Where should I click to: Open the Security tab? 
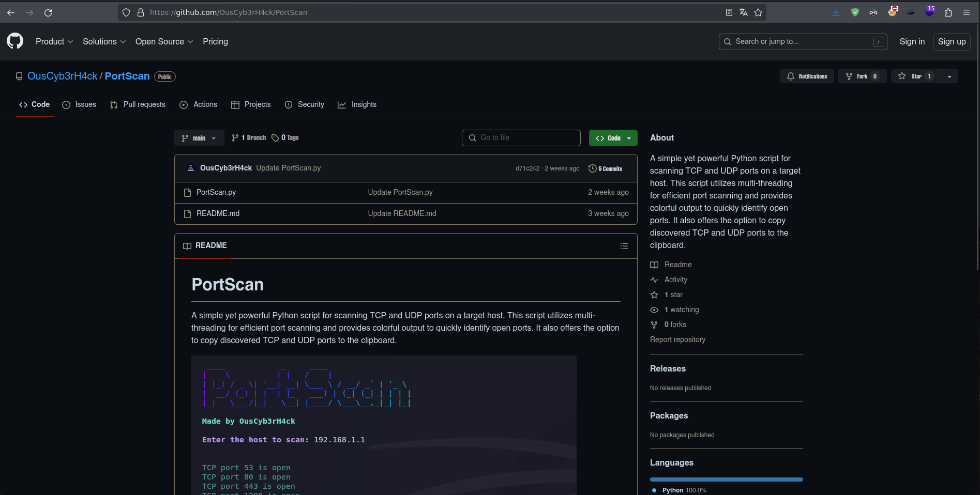click(x=305, y=104)
